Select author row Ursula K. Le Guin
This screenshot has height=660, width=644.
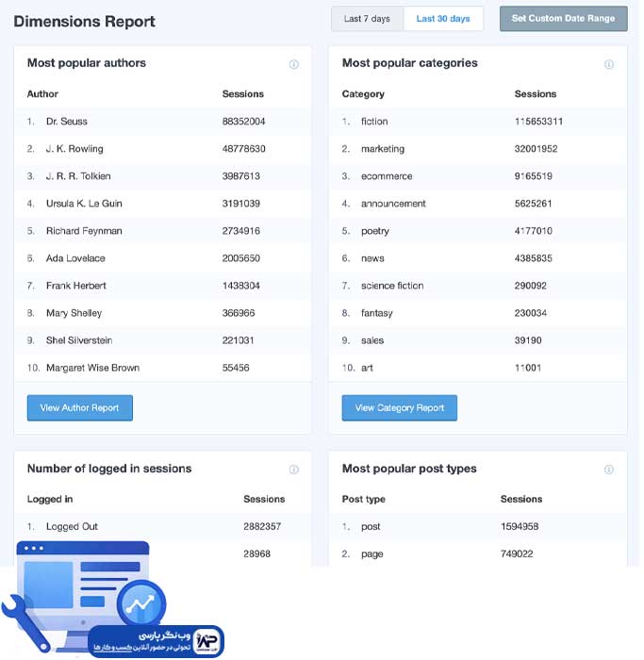162,204
